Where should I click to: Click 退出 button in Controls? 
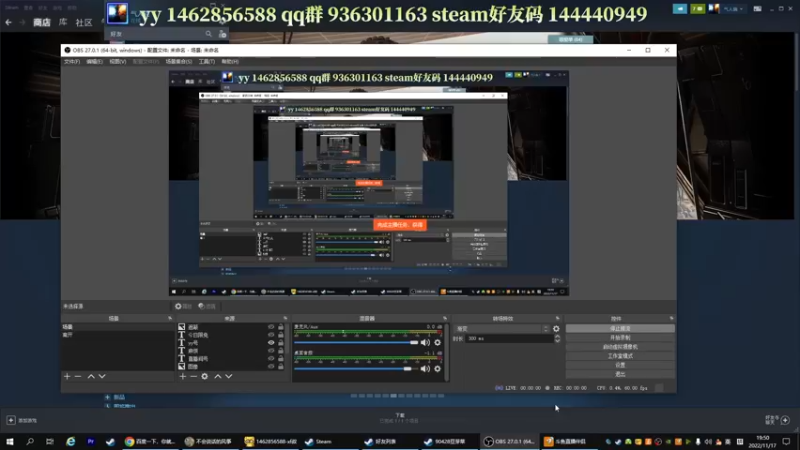click(620, 374)
